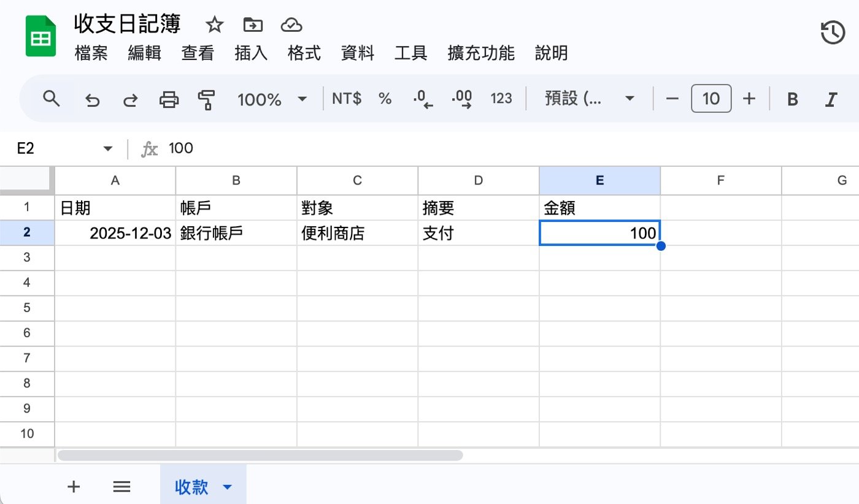Image resolution: width=859 pixels, height=504 pixels.
Task: Increase font size with plus button
Action: 750,98
